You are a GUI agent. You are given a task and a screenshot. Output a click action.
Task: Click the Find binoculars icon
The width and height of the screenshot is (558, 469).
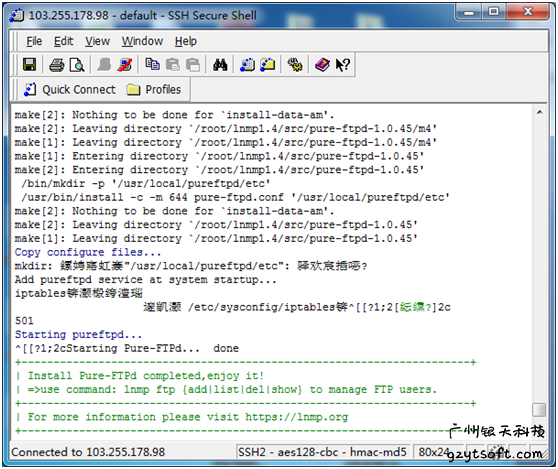220,65
